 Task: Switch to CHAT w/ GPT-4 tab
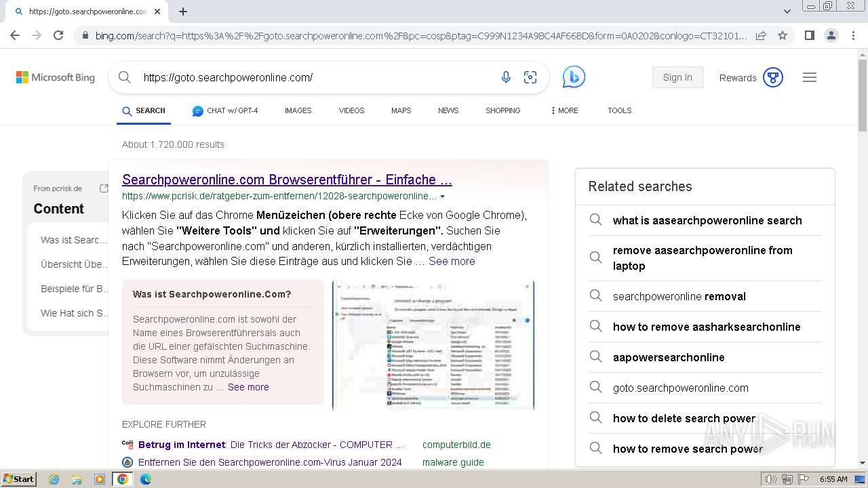tap(225, 110)
